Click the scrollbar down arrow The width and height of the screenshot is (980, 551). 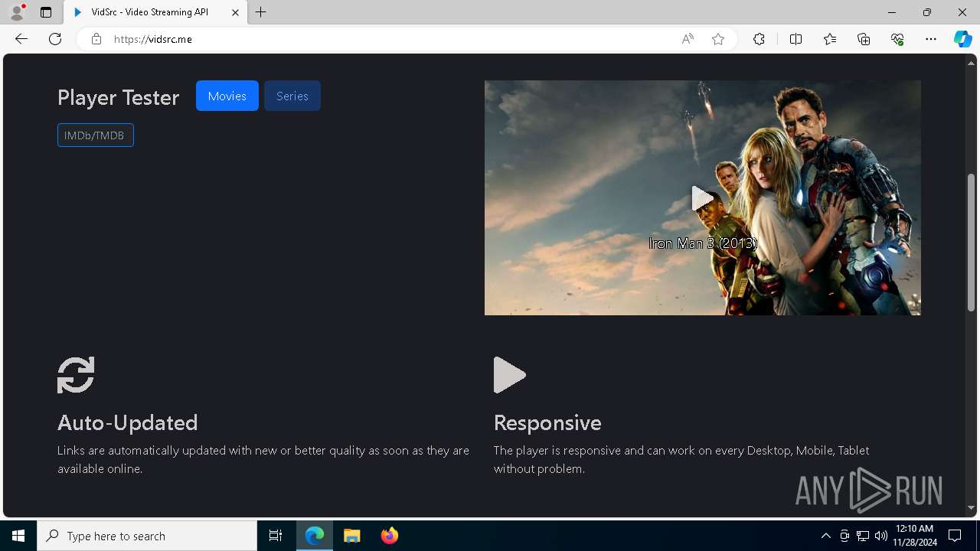[971, 508]
